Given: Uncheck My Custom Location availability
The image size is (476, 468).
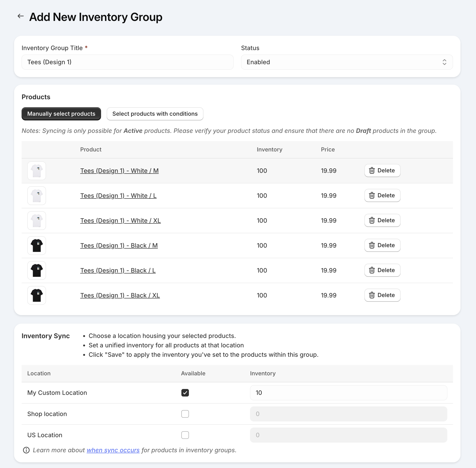Looking at the screenshot, I should pyautogui.click(x=185, y=393).
